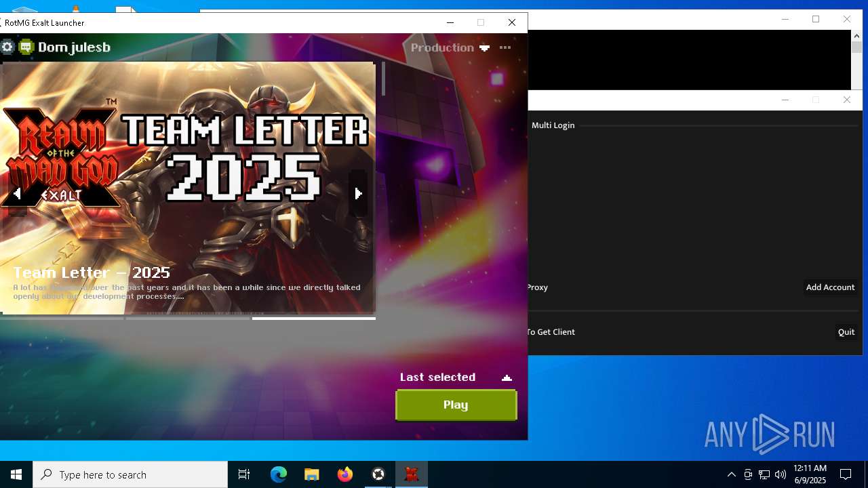Launch Microsoft Edge from the taskbar
The width and height of the screenshot is (868, 488).
(279, 474)
